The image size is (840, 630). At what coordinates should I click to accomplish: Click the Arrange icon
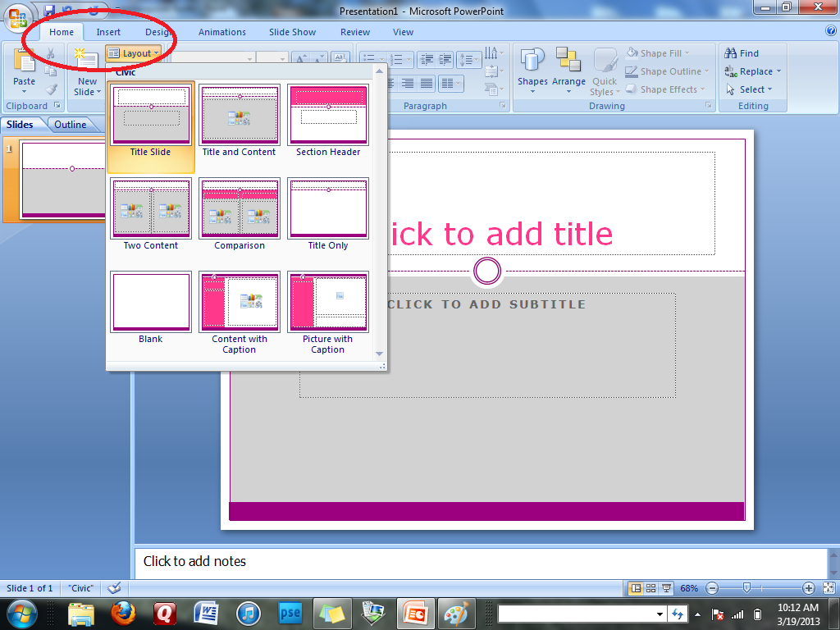pyautogui.click(x=568, y=60)
